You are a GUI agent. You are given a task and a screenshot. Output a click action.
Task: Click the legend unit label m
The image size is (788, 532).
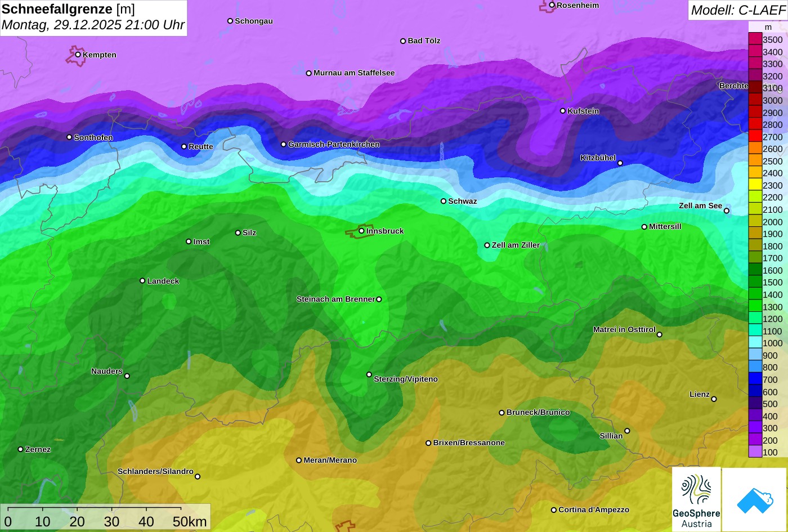tap(768, 26)
